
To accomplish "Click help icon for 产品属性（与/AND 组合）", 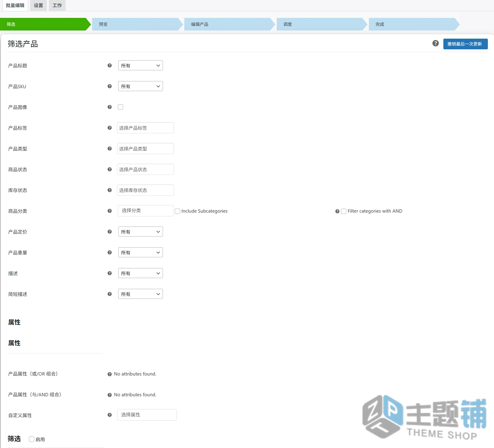I will tap(110, 395).
